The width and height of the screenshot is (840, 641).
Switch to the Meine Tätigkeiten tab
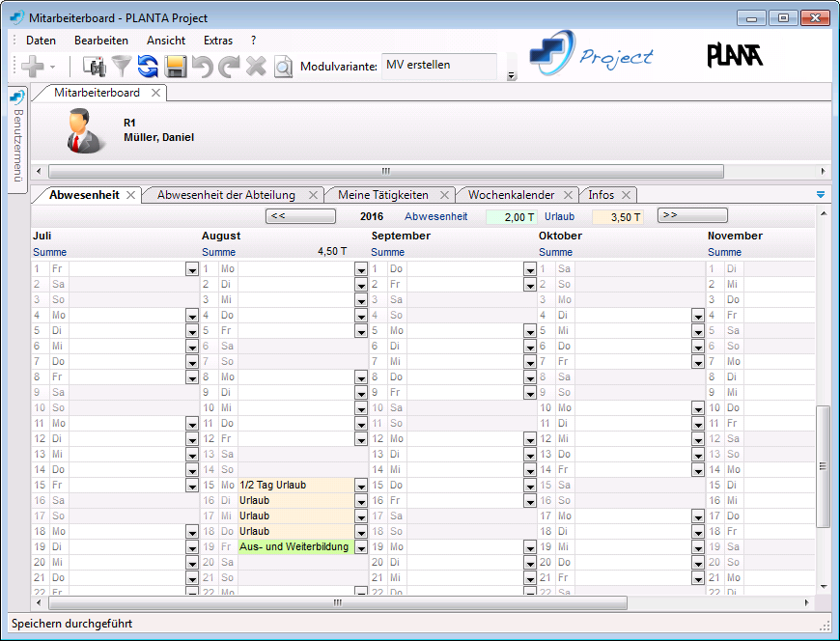[x=383, y=195]
